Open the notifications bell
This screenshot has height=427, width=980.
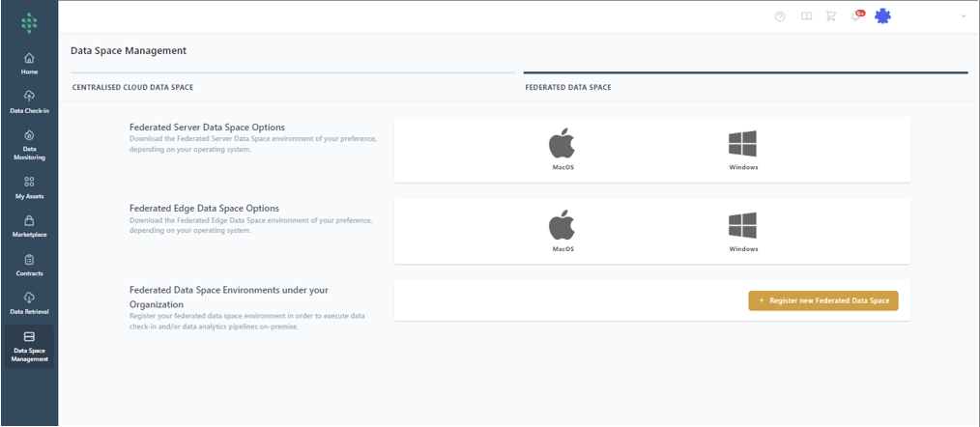856,16
